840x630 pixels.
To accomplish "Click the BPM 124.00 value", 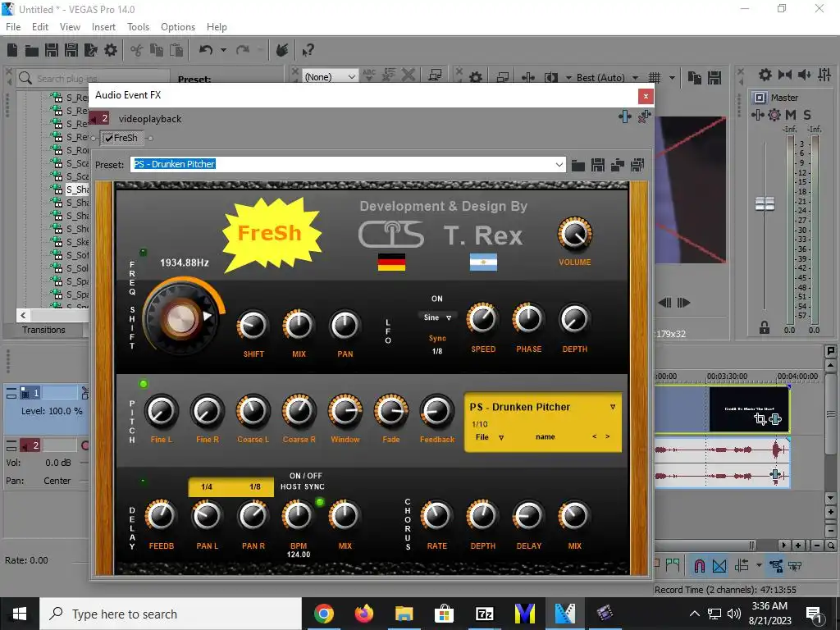I will click(299, 555).
